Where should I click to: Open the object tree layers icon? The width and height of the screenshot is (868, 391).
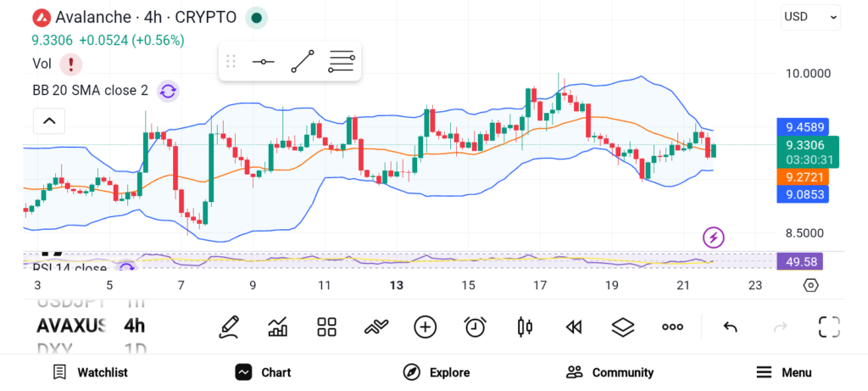coord(623,327)
